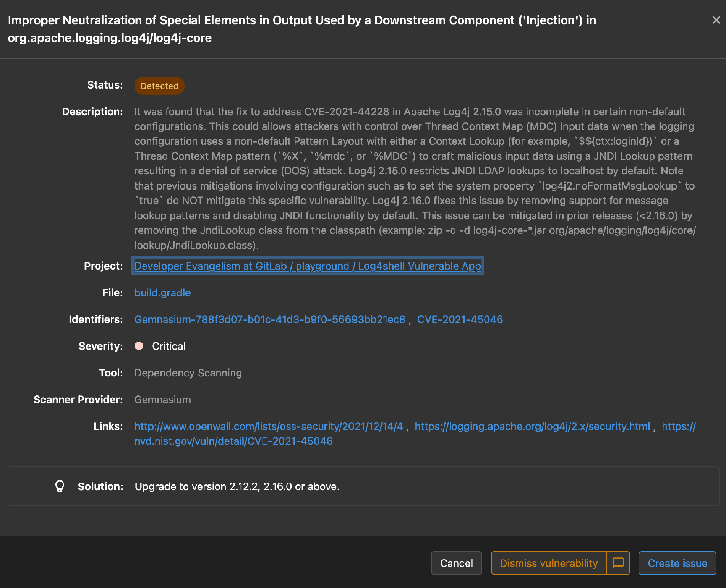Open the Apache Log4j security page link
This screenshot has height=588, width=726.
[533, 426]
